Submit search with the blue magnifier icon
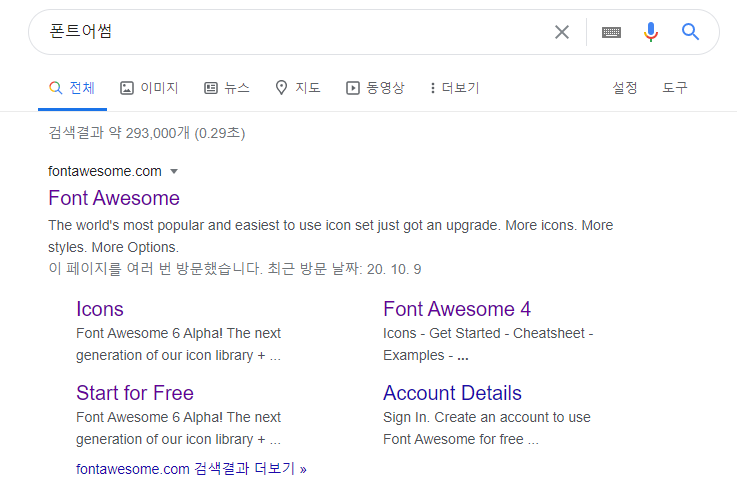737x503 pixels. 690,32
